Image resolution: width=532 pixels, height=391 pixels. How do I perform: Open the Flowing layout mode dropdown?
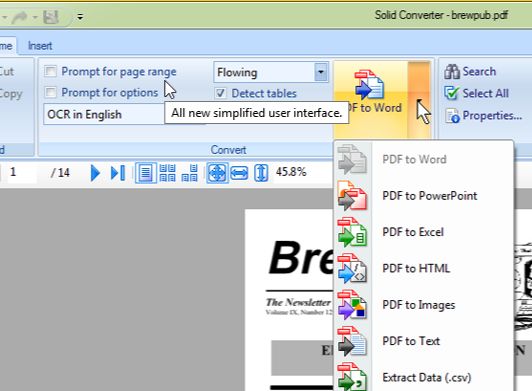[321, 72]
